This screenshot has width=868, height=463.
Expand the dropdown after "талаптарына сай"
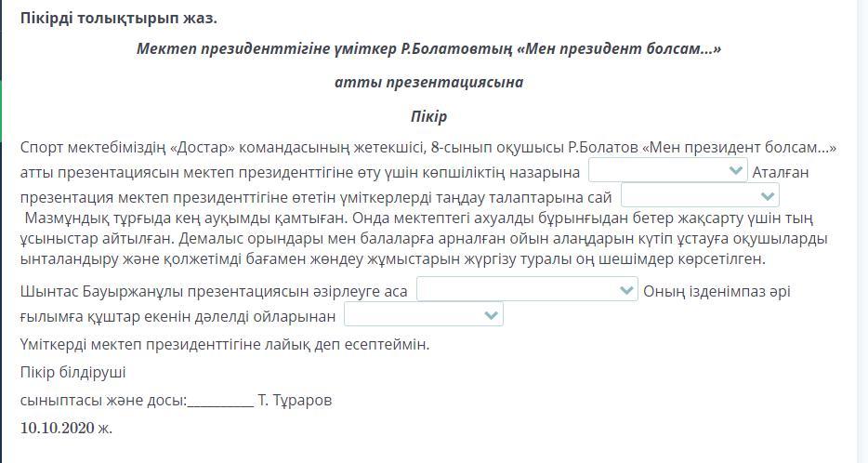pos(699,195)
